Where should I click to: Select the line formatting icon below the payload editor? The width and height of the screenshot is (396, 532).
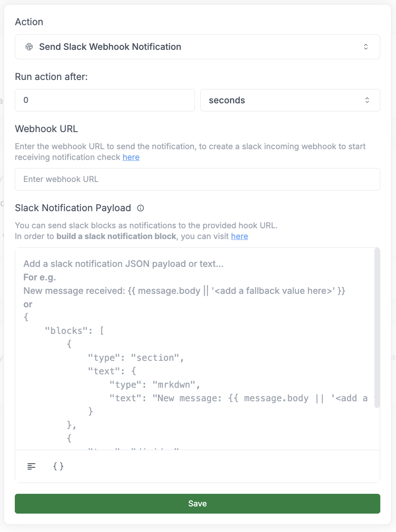point(31,466)
